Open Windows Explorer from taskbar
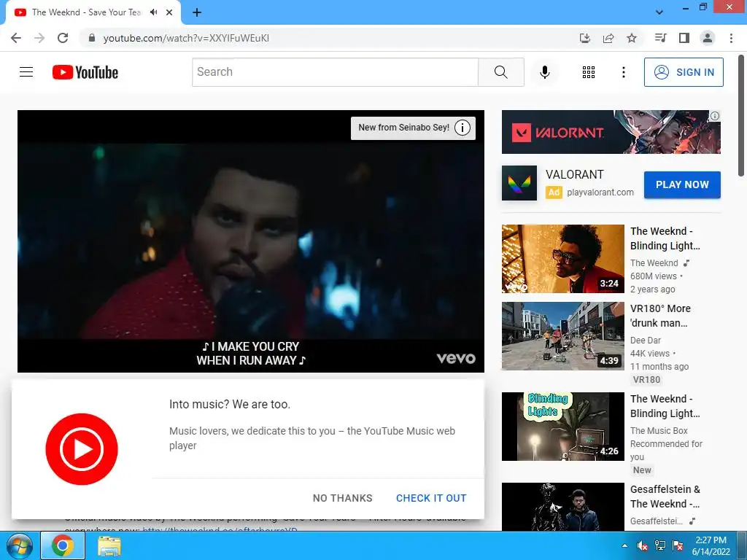 [x=109, y=546]
